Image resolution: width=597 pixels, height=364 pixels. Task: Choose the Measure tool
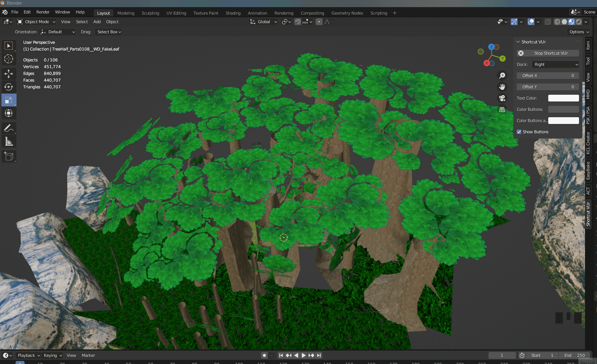click(x=8, y=142)
